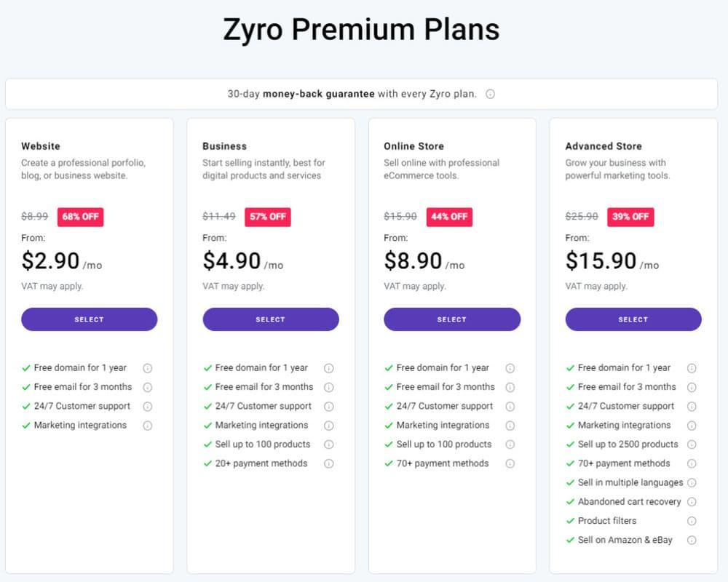Show info for Sell on Amazon & eBay
728x582 pixels.
[x=692, y=540]
